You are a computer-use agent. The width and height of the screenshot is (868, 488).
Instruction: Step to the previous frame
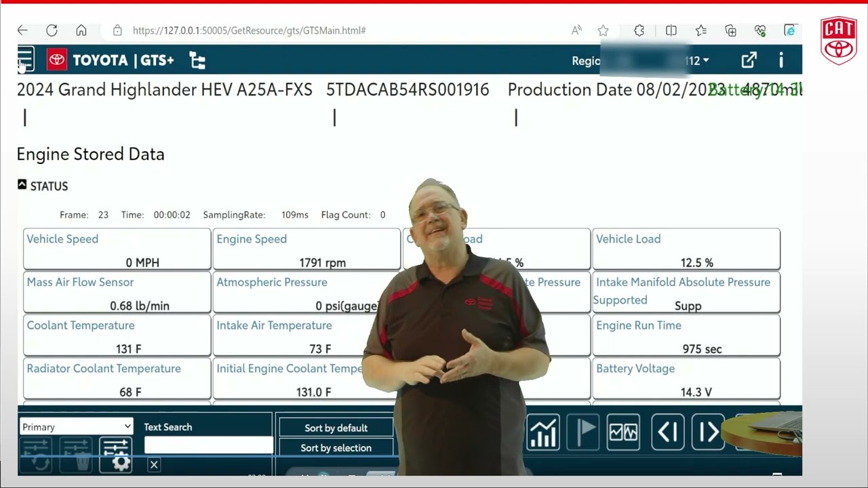668,432
